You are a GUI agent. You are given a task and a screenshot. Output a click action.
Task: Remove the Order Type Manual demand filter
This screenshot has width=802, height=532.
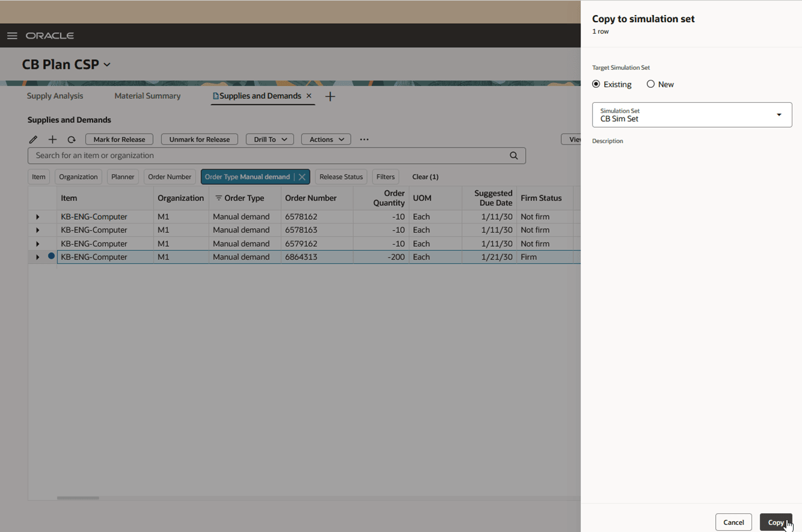click(x=302, y=177)
